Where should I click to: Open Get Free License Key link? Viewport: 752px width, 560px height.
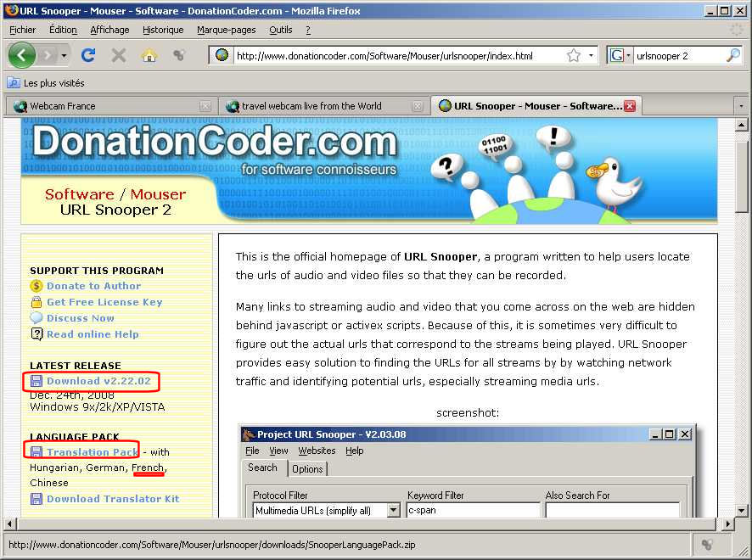click(x=104, y=302)
